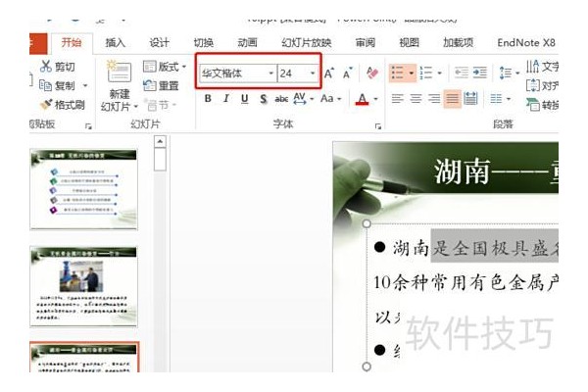The image size is (588, 392).
Task: Switch to the Home (开始) tab
Action: click(x=72, y=42)
